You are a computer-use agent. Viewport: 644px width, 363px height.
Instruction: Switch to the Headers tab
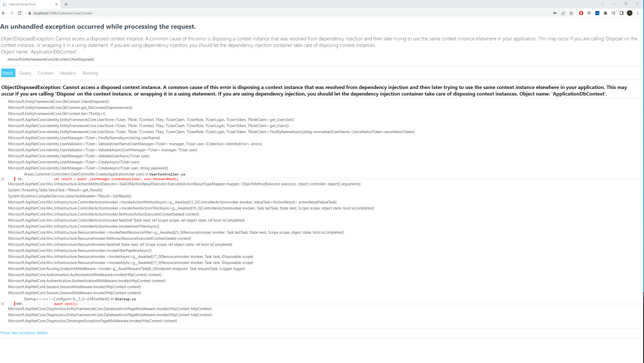click(68, 73)
